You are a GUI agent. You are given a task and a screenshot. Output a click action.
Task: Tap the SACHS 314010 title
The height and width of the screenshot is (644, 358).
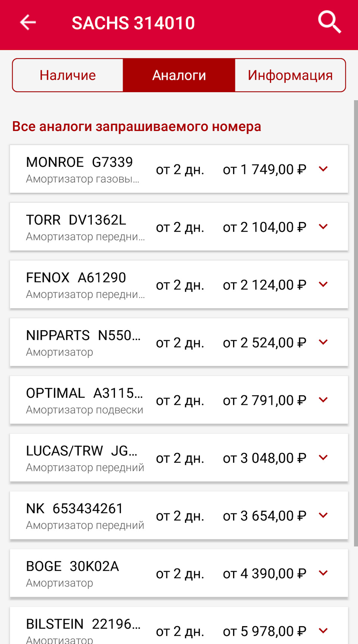click(133, 23)
